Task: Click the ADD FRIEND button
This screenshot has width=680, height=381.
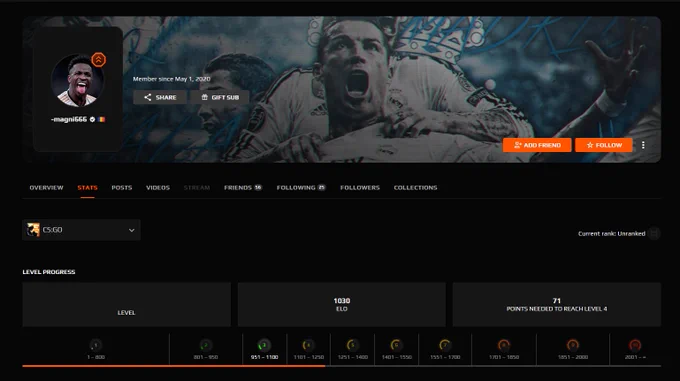Action: (537, 145)
